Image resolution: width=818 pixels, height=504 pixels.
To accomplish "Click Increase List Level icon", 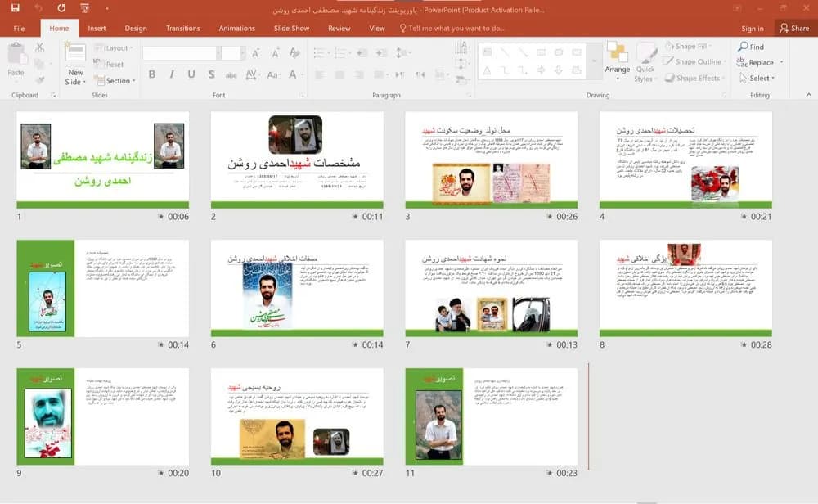I will [381, 52].
